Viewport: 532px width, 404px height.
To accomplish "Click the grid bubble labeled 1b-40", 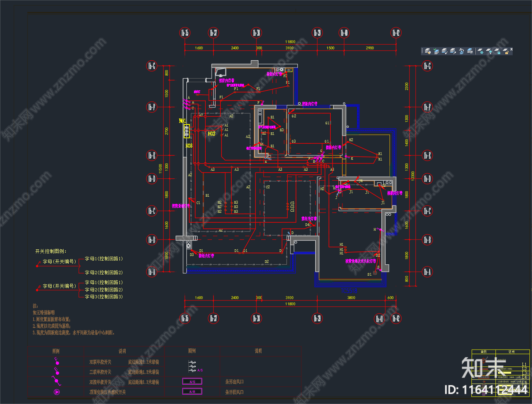I will [x=344, y=33].
